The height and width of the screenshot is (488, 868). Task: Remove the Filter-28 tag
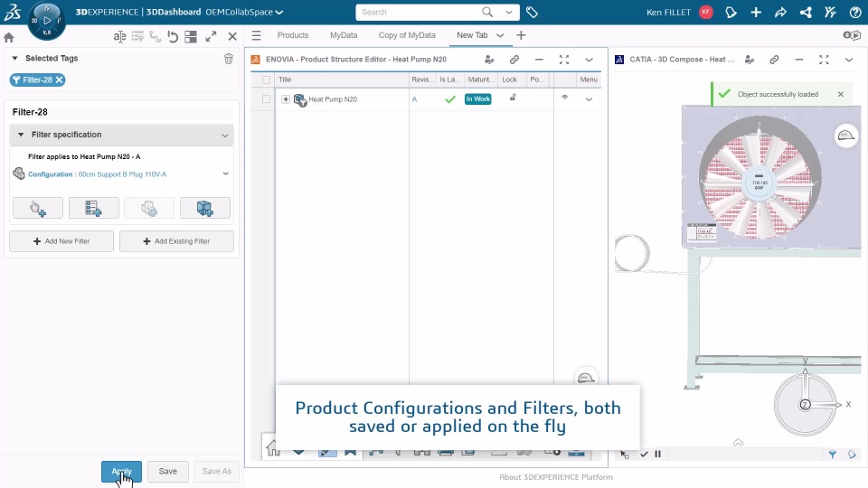point(60,80)
